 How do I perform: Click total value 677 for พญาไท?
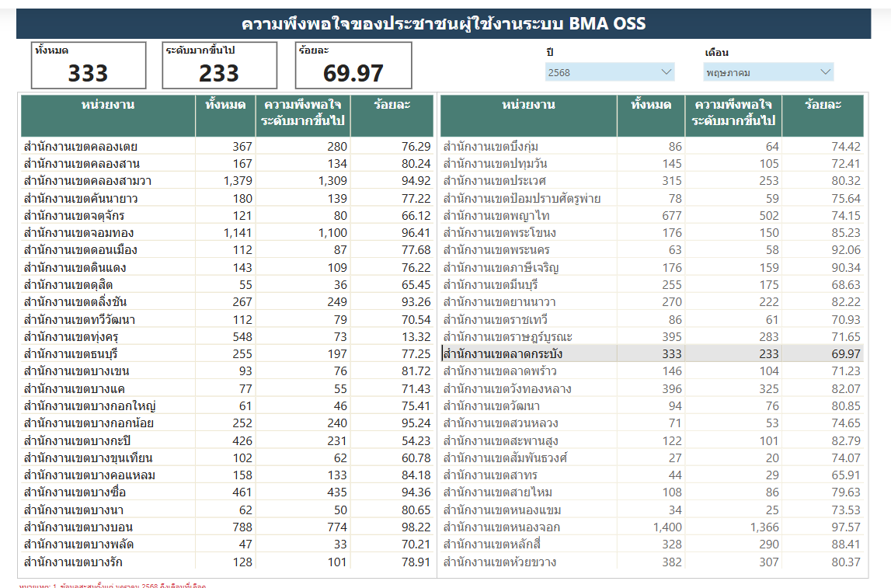672,216
